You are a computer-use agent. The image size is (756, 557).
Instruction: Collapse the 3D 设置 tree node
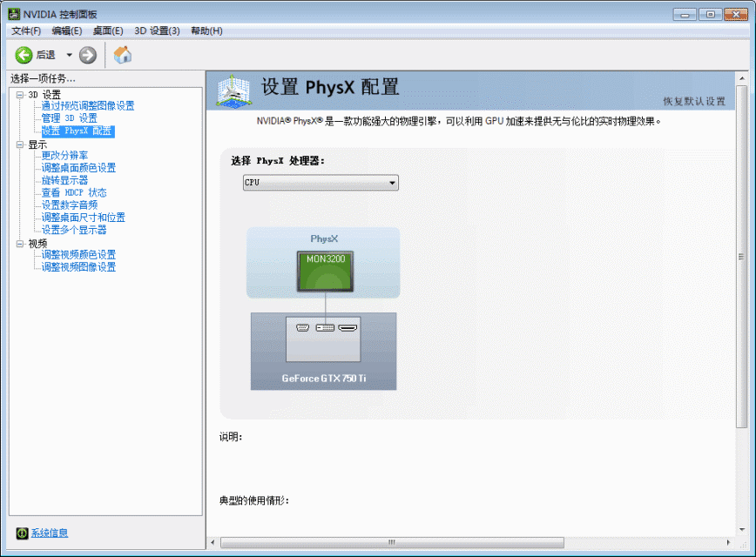coord(20,94)
